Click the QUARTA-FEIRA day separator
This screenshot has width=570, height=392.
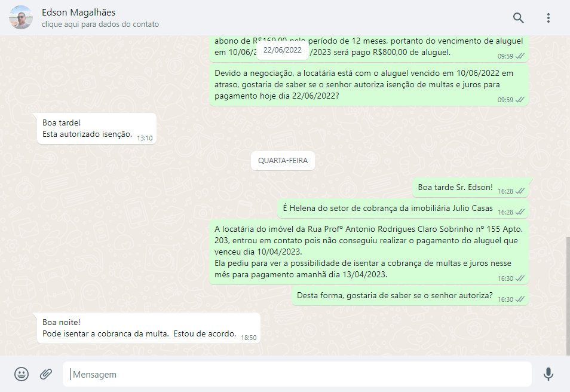click(x=283, y=161)
